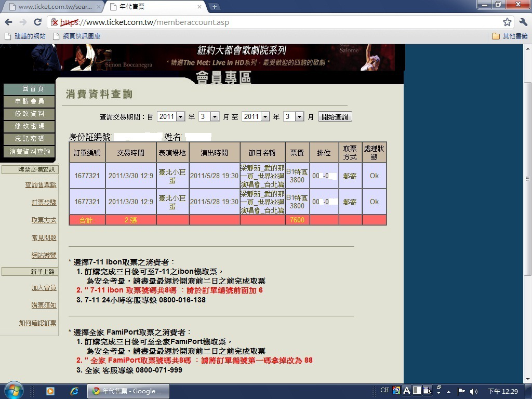
Task: Click scrollbar down arrow
Action: coord(527,379)
